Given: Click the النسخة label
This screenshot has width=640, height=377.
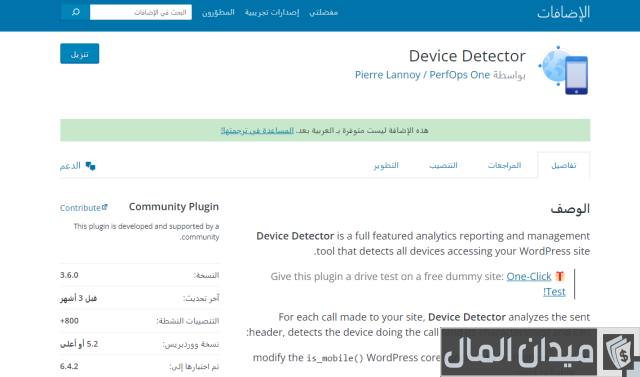Looking at the screenshot, I should (x=207, y=275).
